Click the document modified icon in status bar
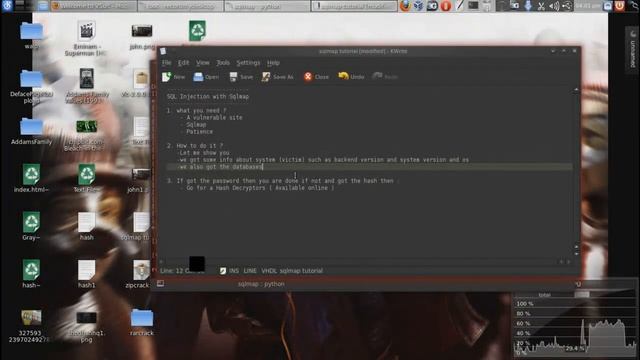The height and width of the screenshot is (360, 640). coord(223,271)
